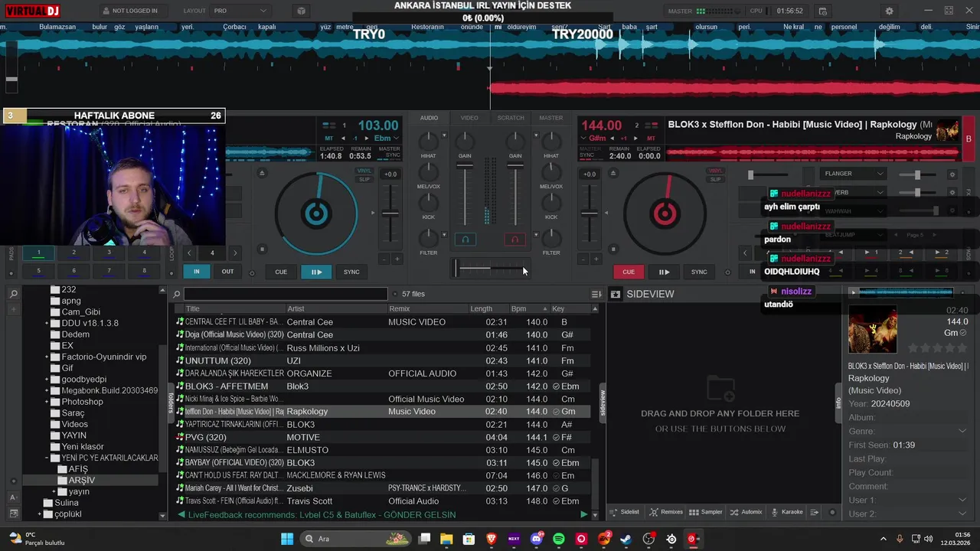Click the crossfader below the mixer
The height and width of the screenshot is (551, 980).
point(490,269)
